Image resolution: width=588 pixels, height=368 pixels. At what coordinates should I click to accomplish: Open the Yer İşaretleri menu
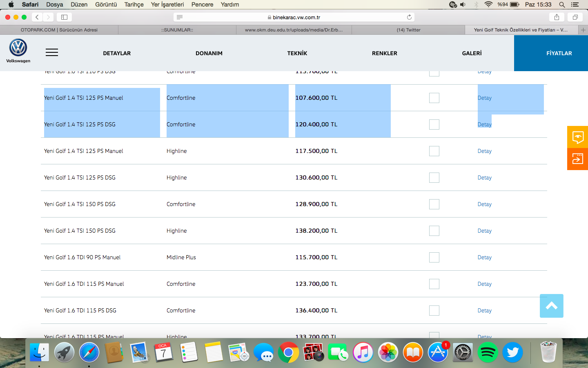click(167, 4)
